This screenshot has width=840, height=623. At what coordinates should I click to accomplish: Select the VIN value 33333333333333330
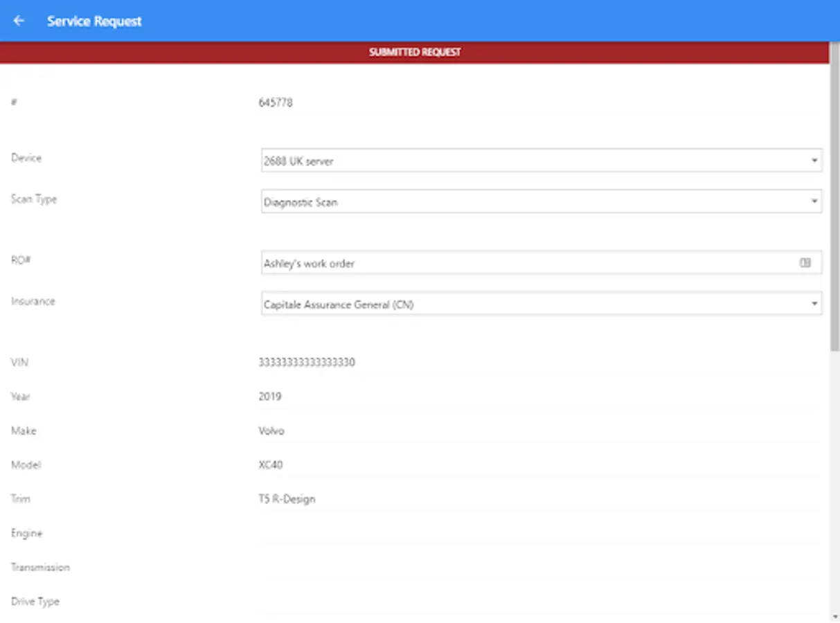(x=307, y=362)
